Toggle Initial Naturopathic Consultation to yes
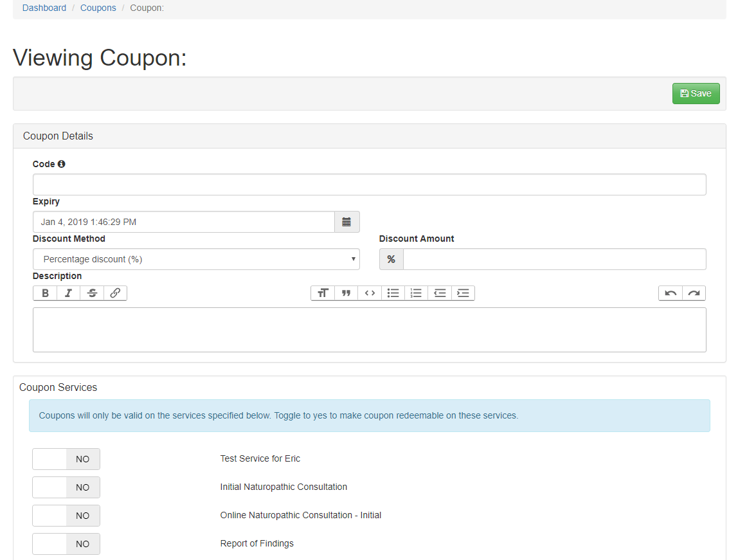The height and width of the screenshot is (560, 738). click(x=66, y=487)
